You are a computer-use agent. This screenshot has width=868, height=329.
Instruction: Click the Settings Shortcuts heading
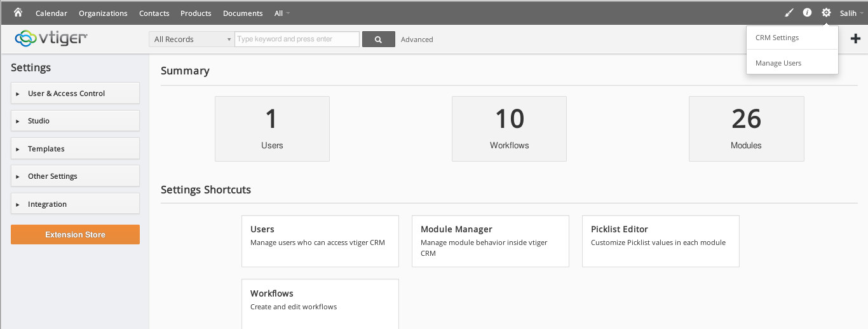206,190
